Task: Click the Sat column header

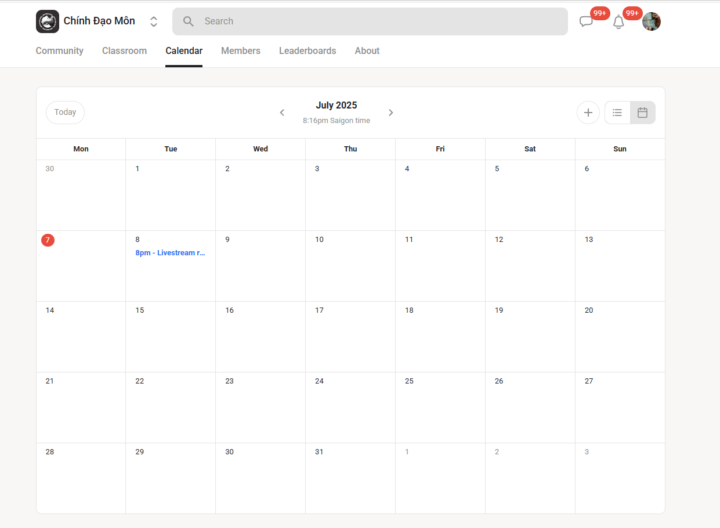Action: pyautogui.click(x=530, y=149)
